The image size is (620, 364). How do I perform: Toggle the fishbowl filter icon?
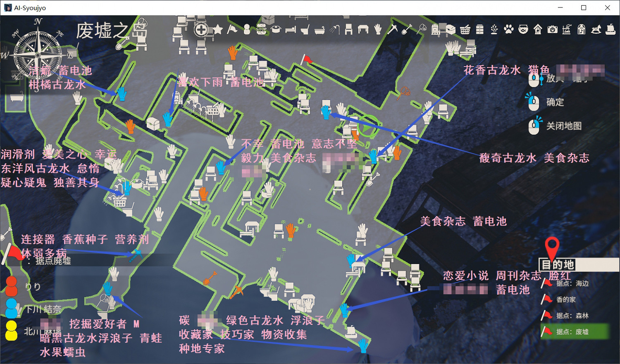[x=523, y=29]
